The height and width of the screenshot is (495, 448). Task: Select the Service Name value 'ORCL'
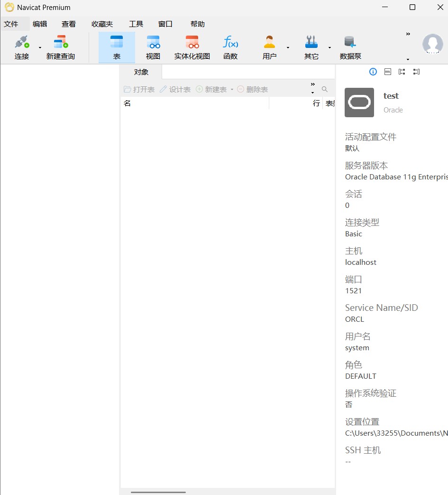point(355,319)
